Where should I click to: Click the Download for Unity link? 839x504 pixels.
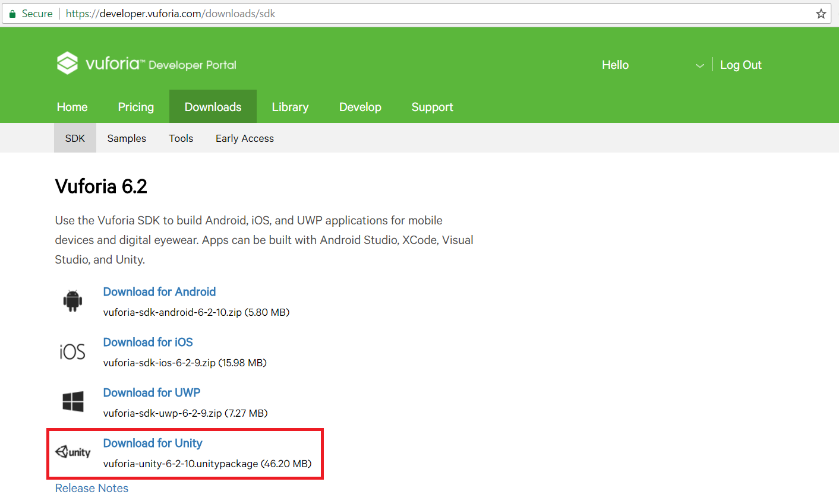click(153, 443)
